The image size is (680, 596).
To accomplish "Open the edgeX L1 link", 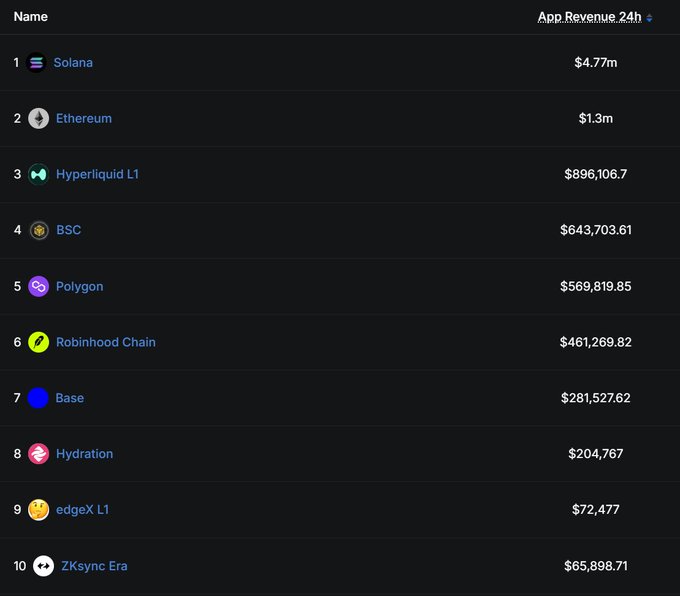I will coord(82,510).
